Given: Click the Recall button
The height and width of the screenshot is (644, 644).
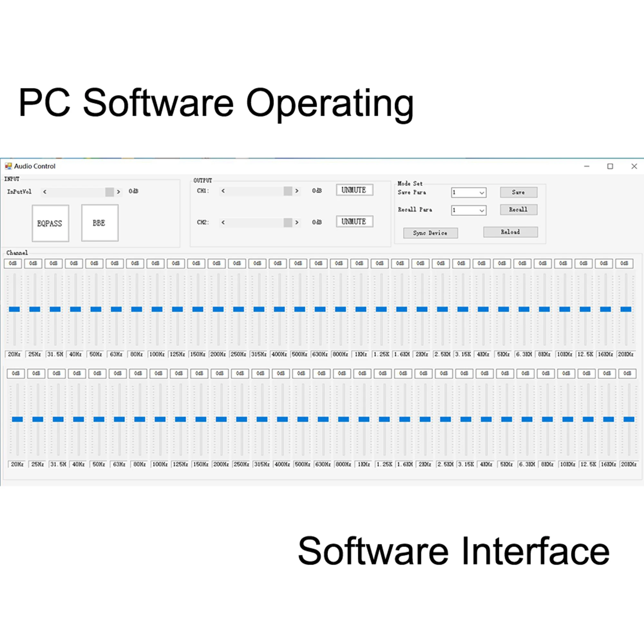Looking at the screenshot, I should point(518,210).
